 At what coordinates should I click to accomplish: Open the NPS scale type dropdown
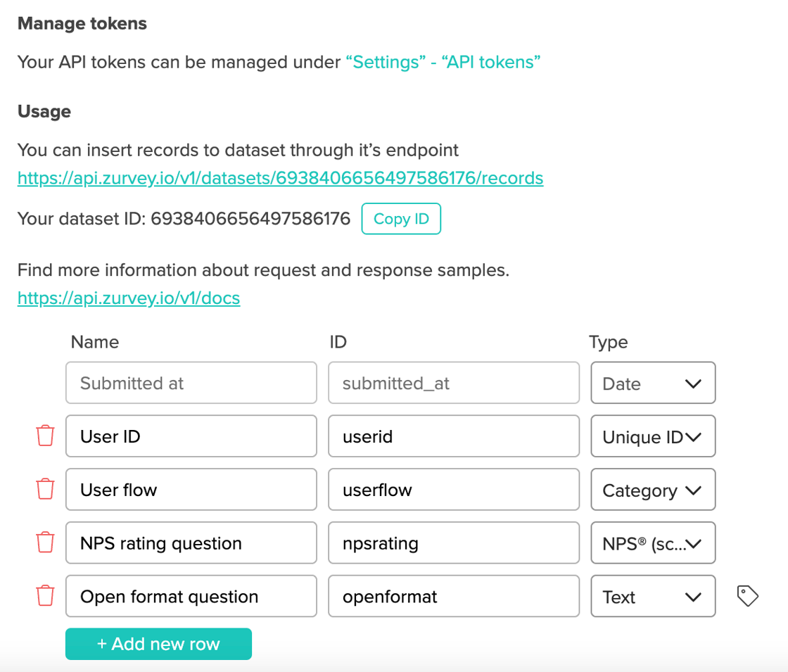653,543
